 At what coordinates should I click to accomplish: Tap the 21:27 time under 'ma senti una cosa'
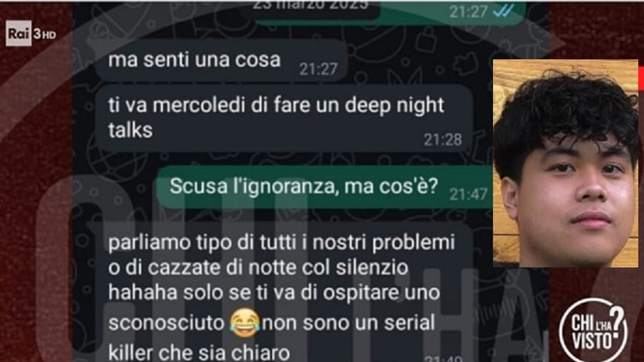click(x=318, y=69)
